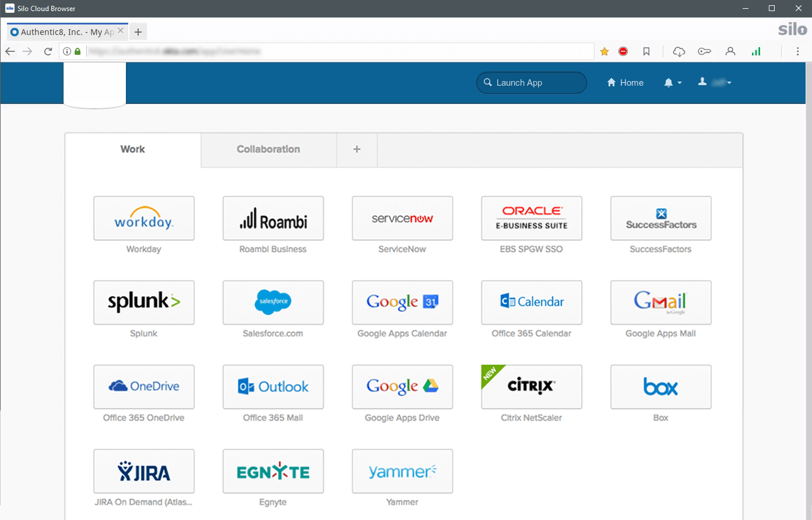Click the cloud download icon
812x520 pixels.
(679, 51)
